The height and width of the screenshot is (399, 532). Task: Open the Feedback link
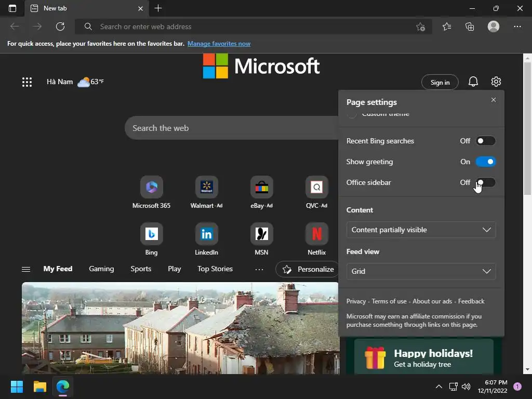coord(471,301)
